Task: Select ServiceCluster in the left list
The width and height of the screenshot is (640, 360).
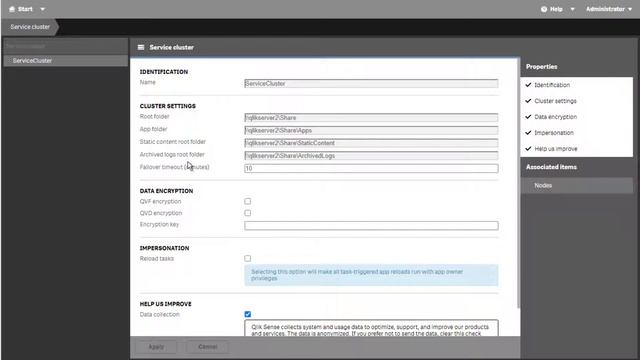Action: tap(65, 61)
